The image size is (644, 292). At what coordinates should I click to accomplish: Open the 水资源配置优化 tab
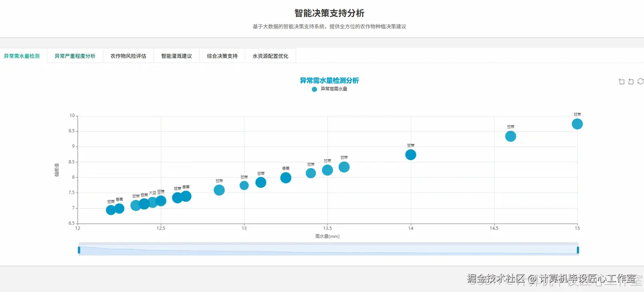point(270,56)
